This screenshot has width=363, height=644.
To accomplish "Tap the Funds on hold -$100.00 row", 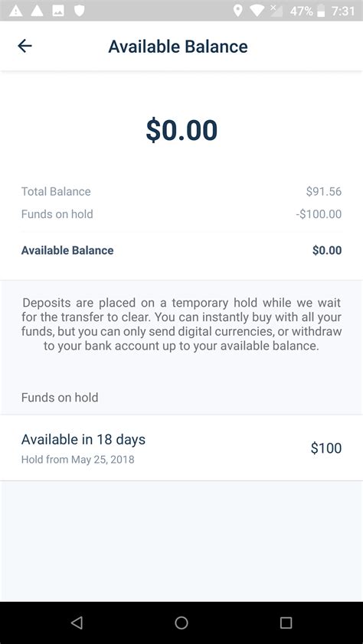I will click(181, 214).
